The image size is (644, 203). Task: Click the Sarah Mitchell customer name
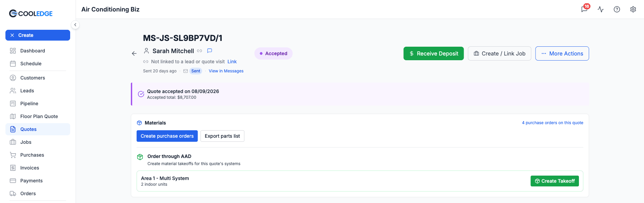[x=173, y=51]
